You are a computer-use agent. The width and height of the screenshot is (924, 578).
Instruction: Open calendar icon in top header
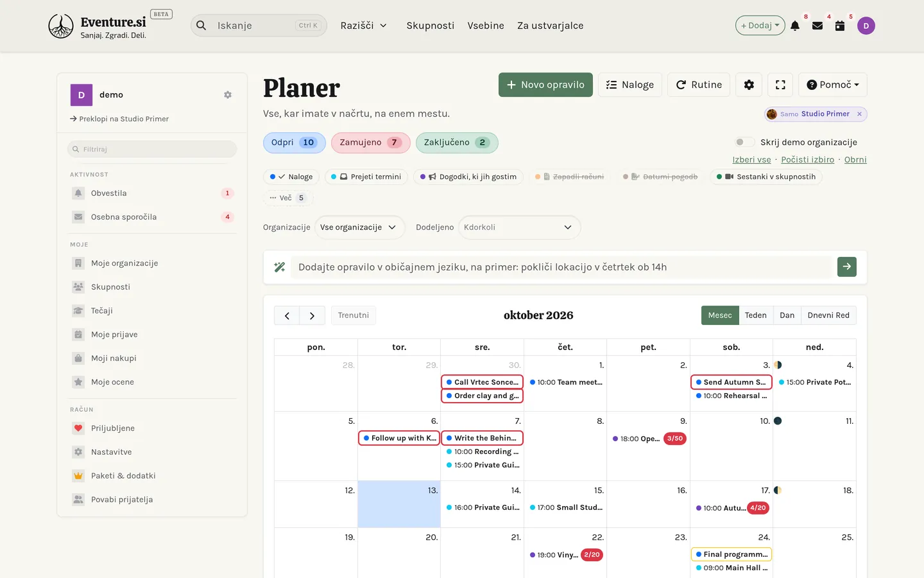coord(840,26)
